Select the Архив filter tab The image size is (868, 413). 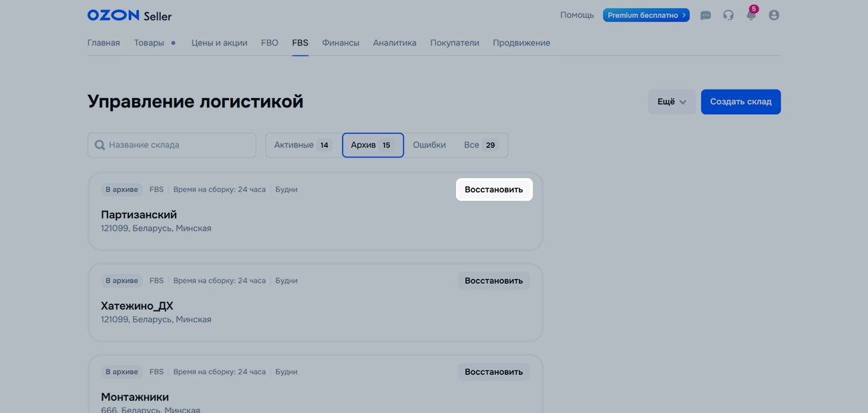(x=373, y=145)
